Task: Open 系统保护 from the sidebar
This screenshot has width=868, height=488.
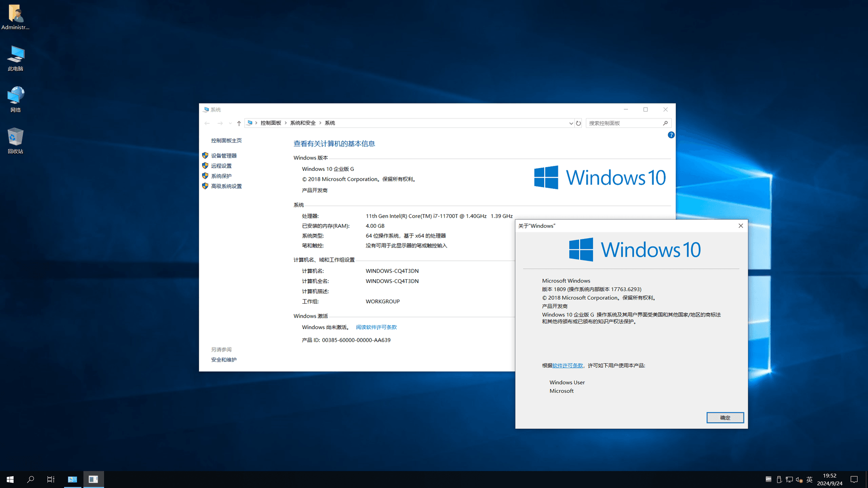Action: click(x=221, y=176)
